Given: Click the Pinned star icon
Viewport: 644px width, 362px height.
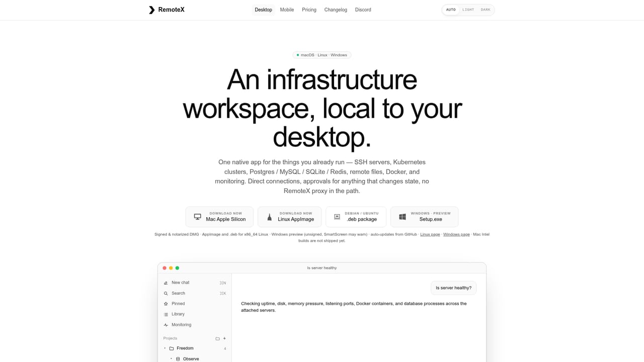Looking at the screenshot, I should pos(166,304).
